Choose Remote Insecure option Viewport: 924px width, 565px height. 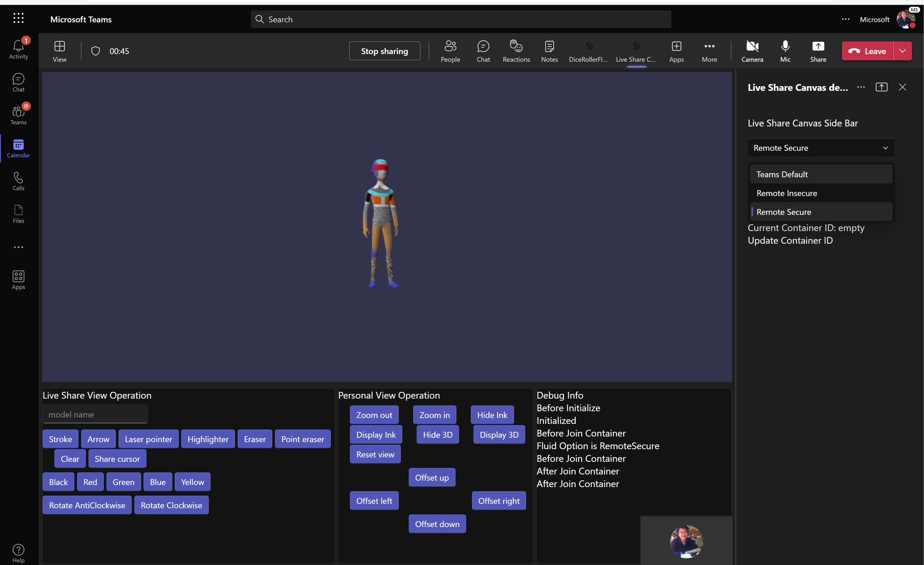pyautogui.click(x=821, y=193)
